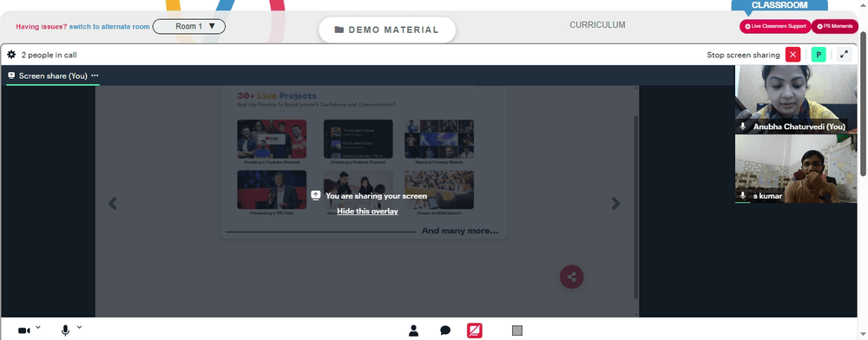
Task: Open the people list icon
Action: coord(413,330)
